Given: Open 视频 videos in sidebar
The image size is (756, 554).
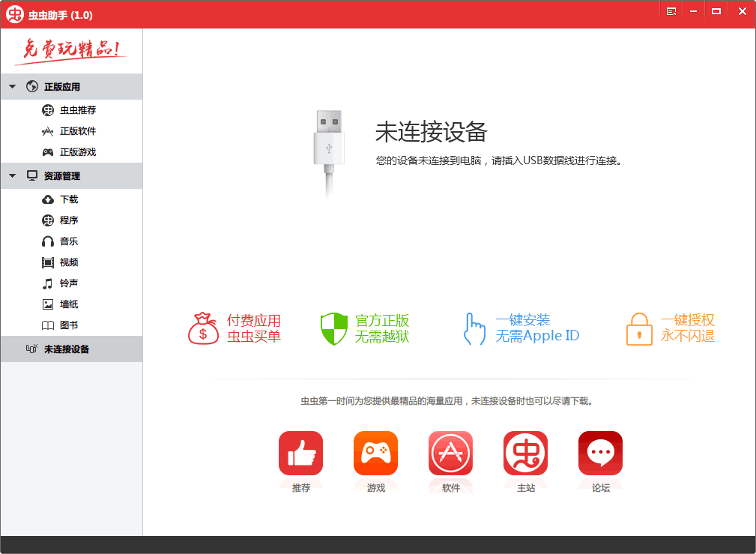Looking at the screenshot, I should tap(71, 262).
